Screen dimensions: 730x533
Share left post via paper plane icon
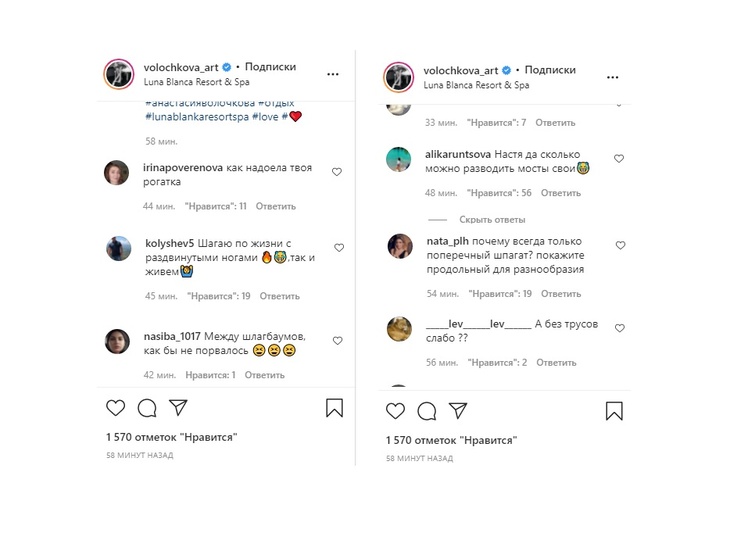click(178, 408)
